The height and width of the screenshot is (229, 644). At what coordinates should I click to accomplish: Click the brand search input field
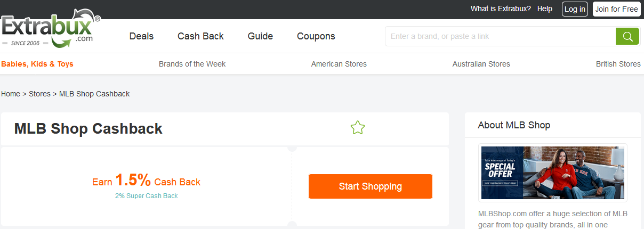tap(500, 36)
